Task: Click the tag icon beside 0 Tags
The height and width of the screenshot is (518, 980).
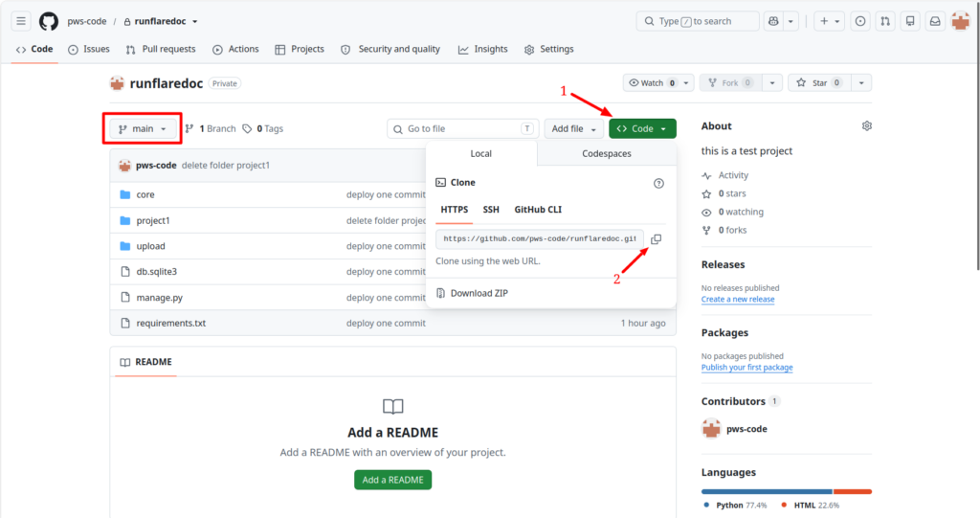Action: (247, 129)
